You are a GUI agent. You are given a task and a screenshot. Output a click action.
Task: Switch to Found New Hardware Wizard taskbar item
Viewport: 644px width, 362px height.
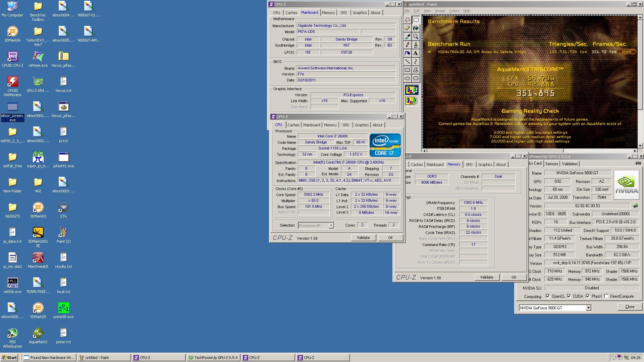click(49, 358)
